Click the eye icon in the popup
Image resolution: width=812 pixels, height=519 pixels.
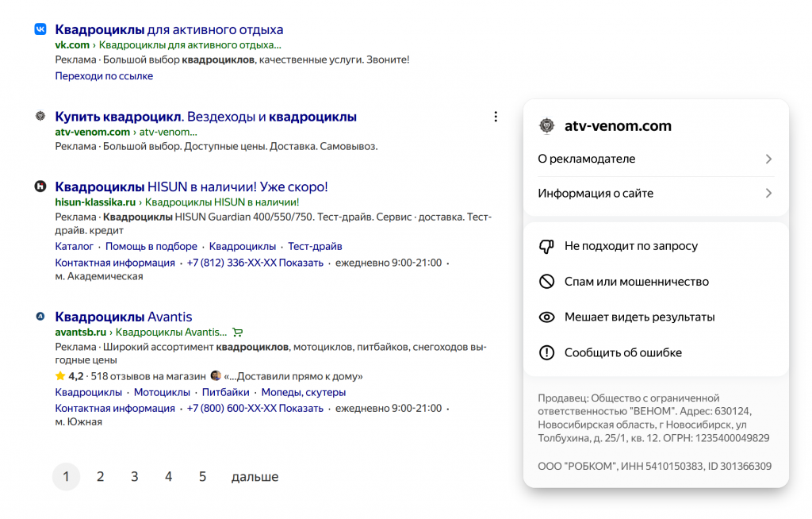547,317
